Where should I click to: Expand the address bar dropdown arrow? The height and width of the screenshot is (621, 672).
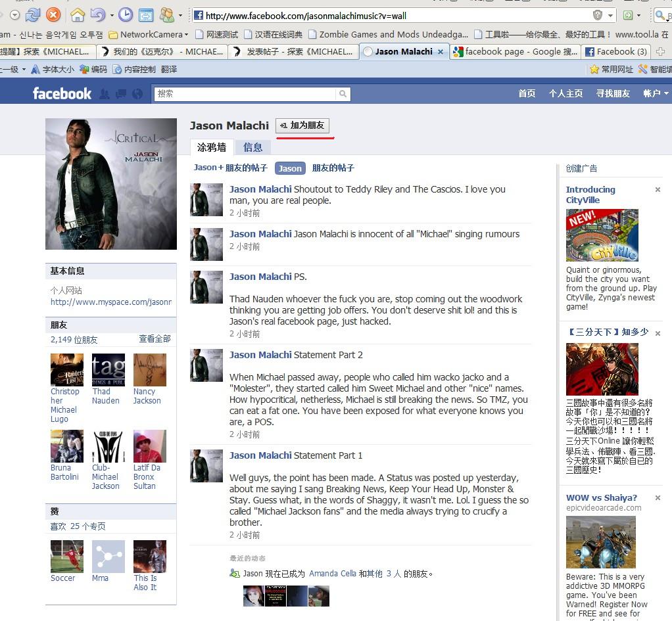pos(610,16)
